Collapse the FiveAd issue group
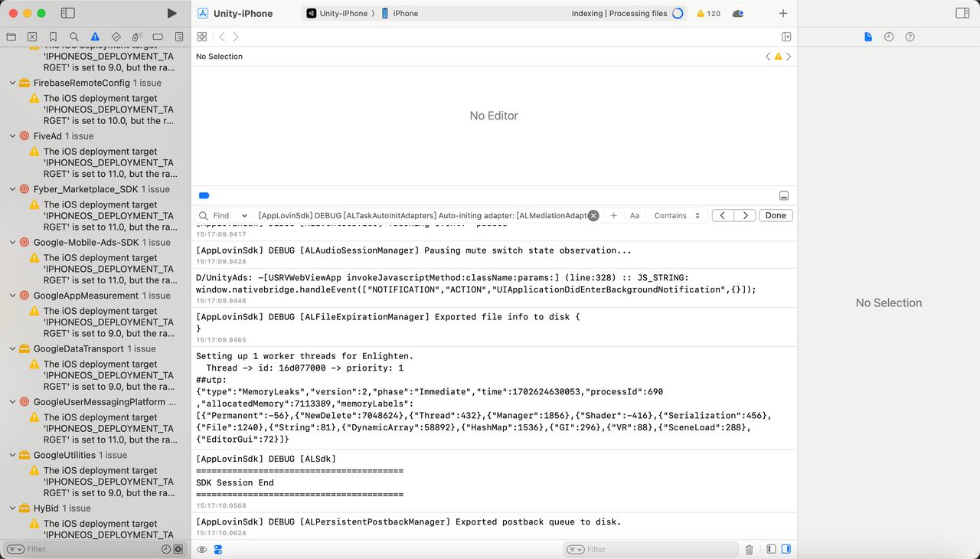 [x=12, y=136]
